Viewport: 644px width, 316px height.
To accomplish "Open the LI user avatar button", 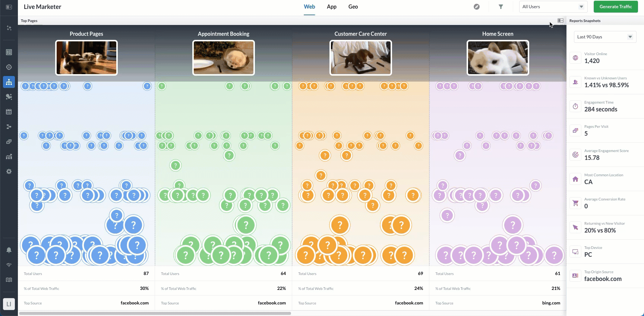I will pos(9,304).
